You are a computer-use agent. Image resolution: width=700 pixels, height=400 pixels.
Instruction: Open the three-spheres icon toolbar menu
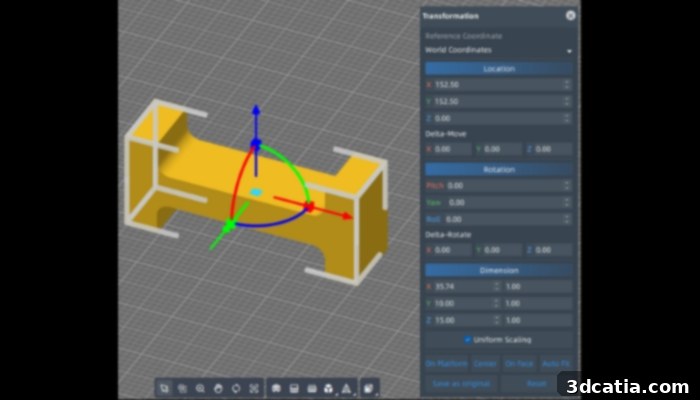coord(329,388)
